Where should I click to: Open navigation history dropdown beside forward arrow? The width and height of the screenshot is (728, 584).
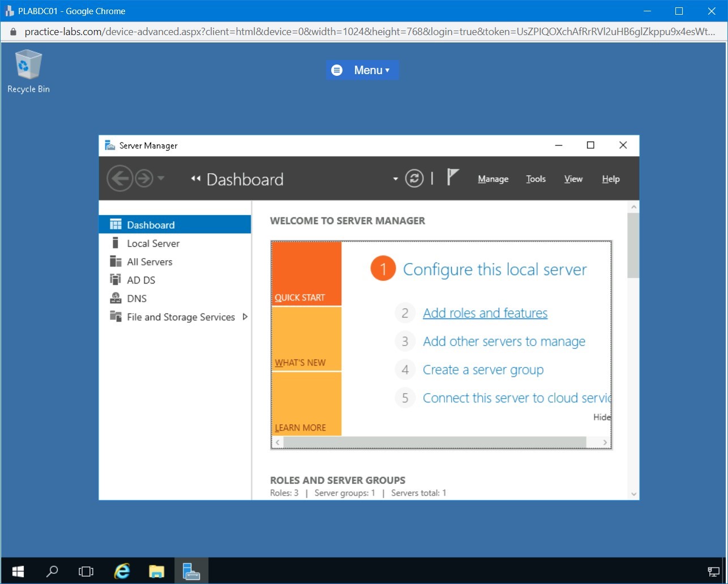coord(161,178)
